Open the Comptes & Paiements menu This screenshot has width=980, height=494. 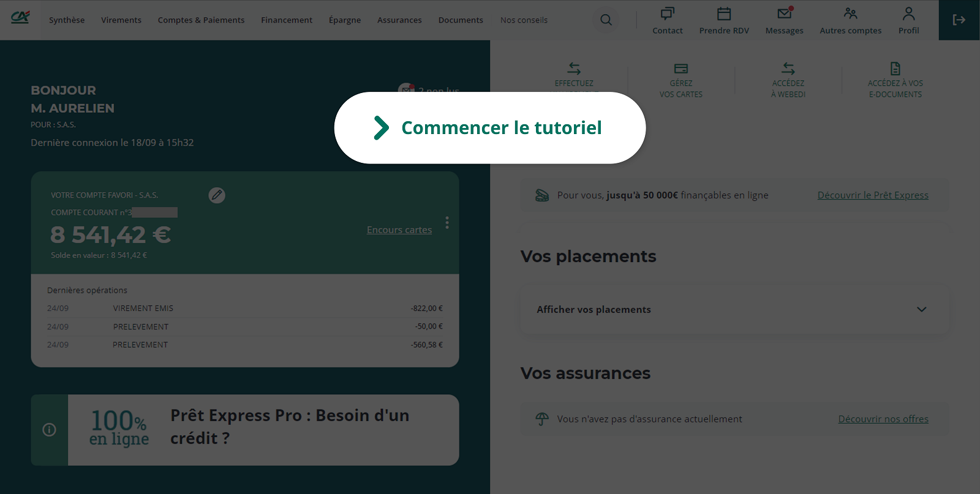[x=201, y=20]
